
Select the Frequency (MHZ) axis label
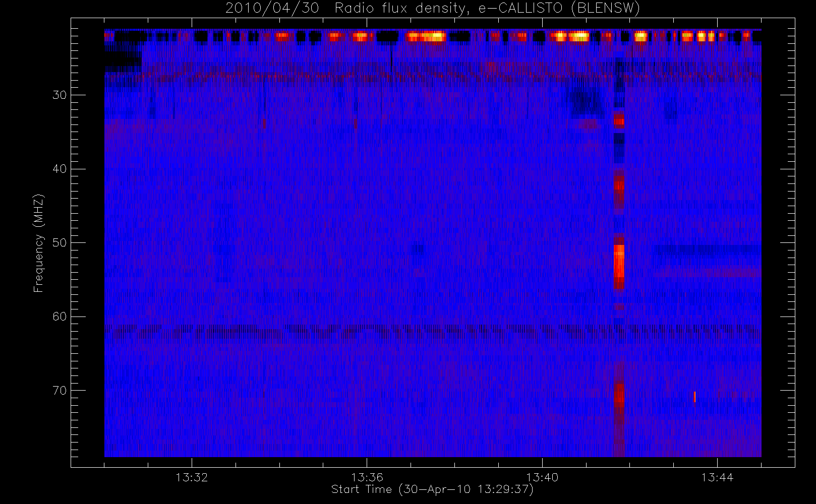tap(38, 243)
